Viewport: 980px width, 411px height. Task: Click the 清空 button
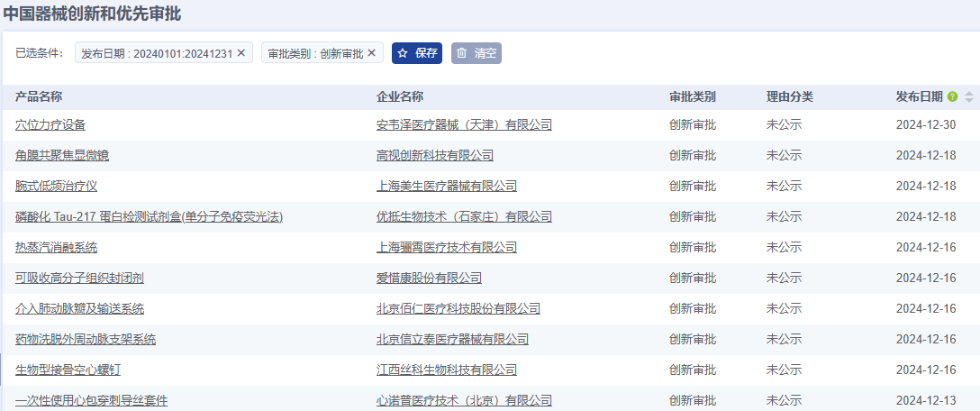[x=476, y=53]
